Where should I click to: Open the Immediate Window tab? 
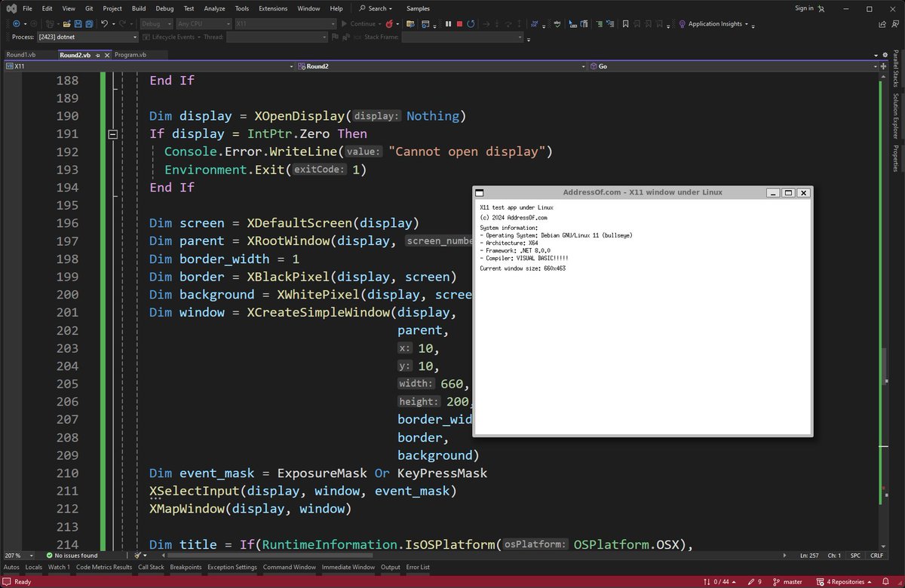pyautogui.click(x=348, y=567)
